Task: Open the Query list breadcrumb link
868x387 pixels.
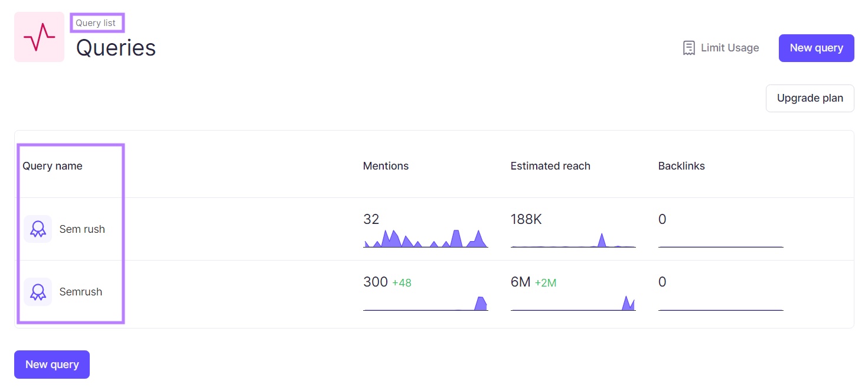Action: 97,23
